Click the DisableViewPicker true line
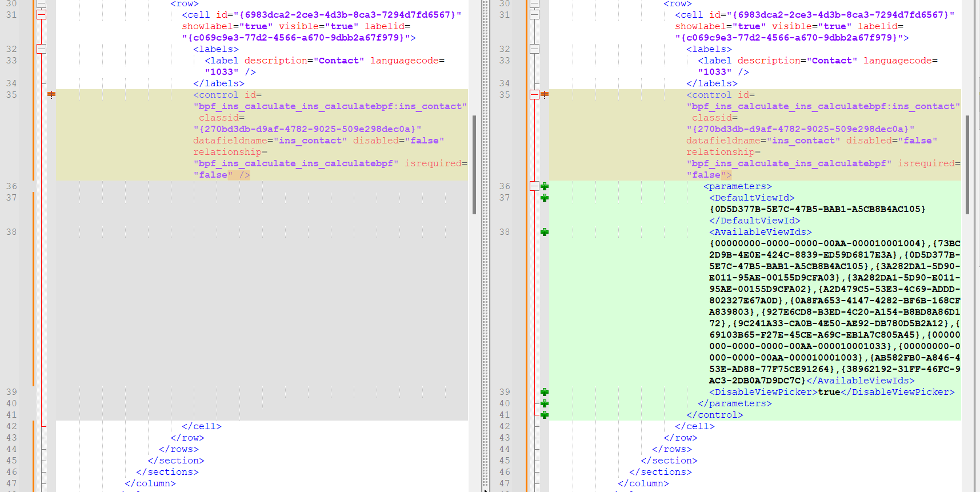 pos(832,392)
